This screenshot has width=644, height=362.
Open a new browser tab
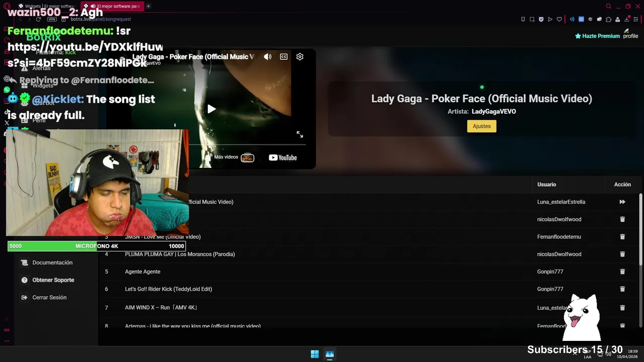click(x=148, y=6)
